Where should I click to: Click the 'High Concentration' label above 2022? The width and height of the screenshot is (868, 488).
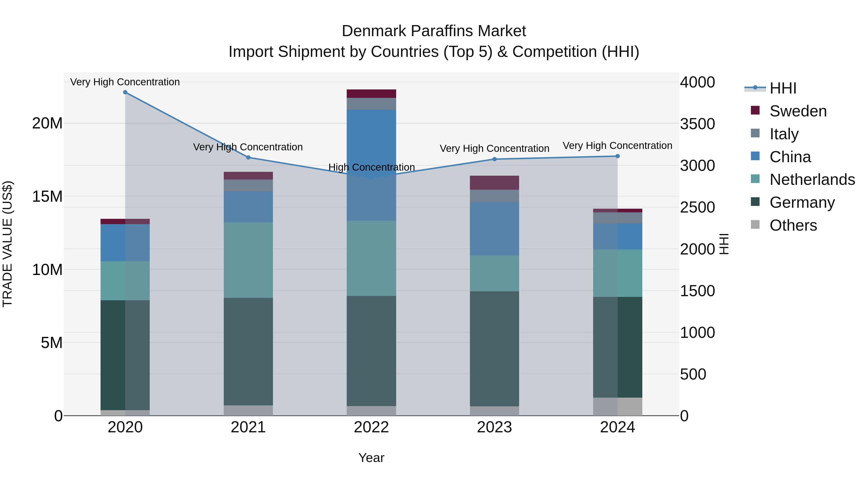[x=371, y=167]
